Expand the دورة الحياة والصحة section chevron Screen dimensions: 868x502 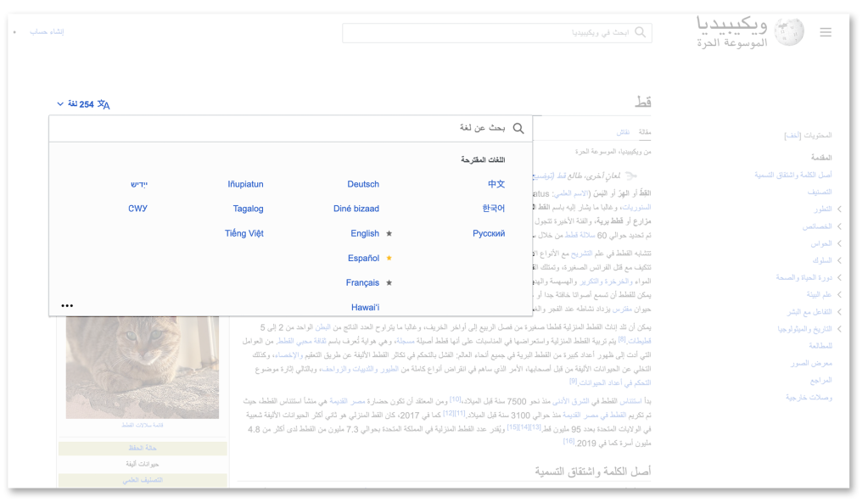click(x=839, y=278)
